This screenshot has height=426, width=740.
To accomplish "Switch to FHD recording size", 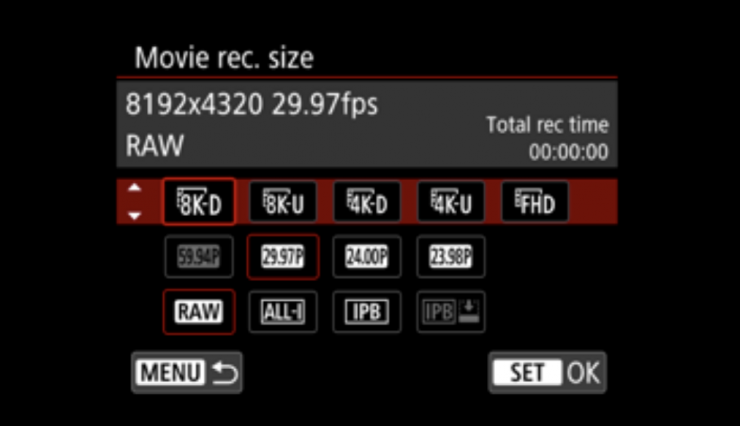I will 535,202.
